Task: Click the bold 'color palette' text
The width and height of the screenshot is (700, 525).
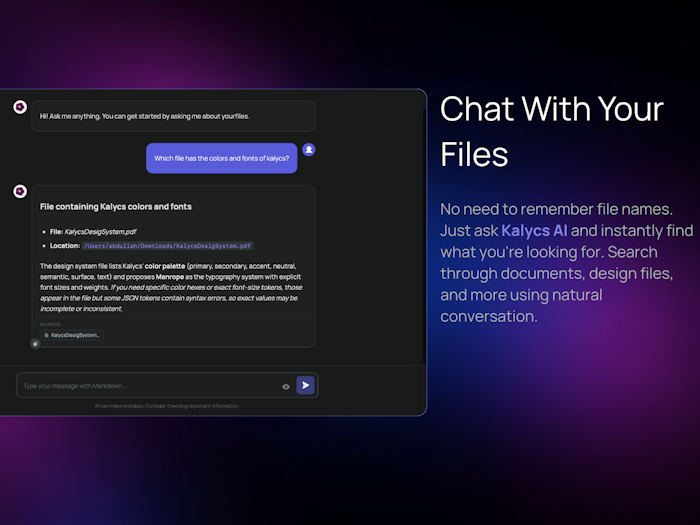Action: click(165, 266)
